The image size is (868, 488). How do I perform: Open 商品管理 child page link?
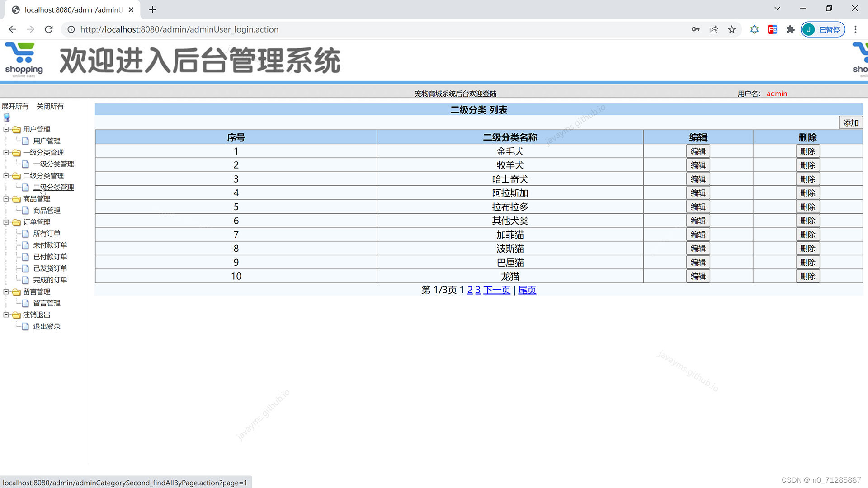(47, 211)
